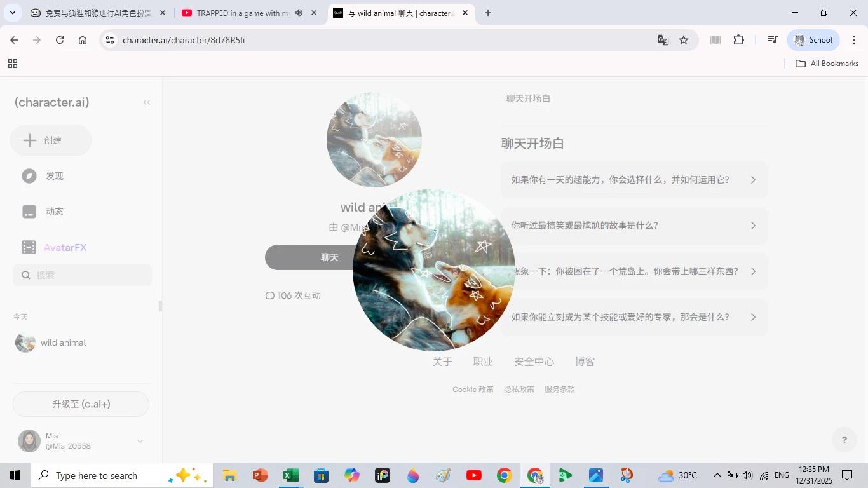The image size is (868, 488).
Task: Click the Mia profile avatar
Action: click(x=29, y=441)
